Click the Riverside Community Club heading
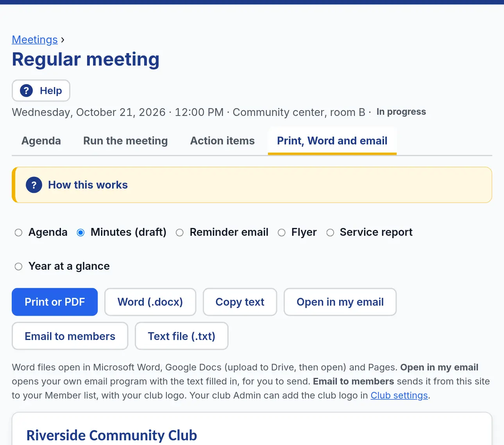The image size is (504, 445). (112, 435)
